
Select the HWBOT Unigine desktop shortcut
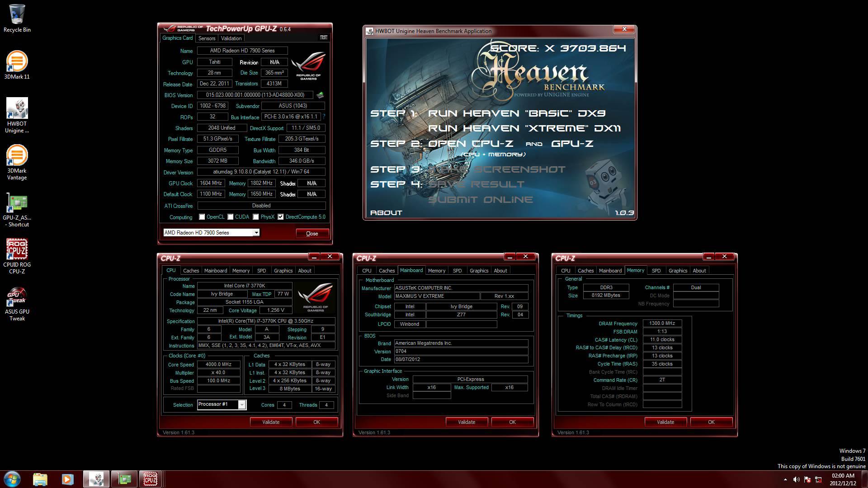point(17,115)
